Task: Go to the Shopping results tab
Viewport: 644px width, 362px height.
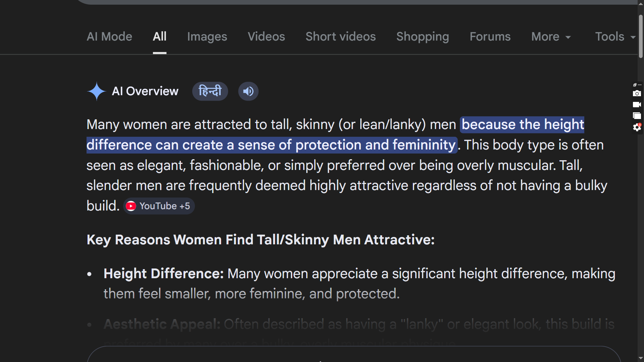Action: pyautogui.click(x=423, y=37)
